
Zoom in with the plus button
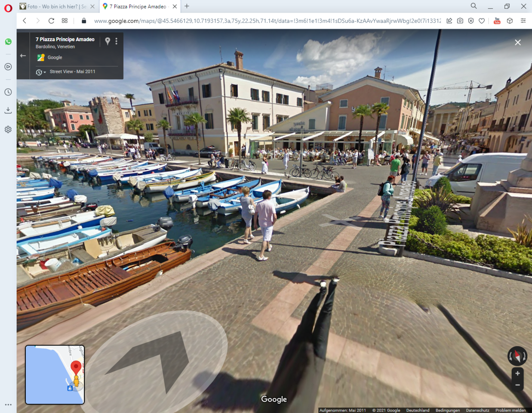click(x=517, y=373)
